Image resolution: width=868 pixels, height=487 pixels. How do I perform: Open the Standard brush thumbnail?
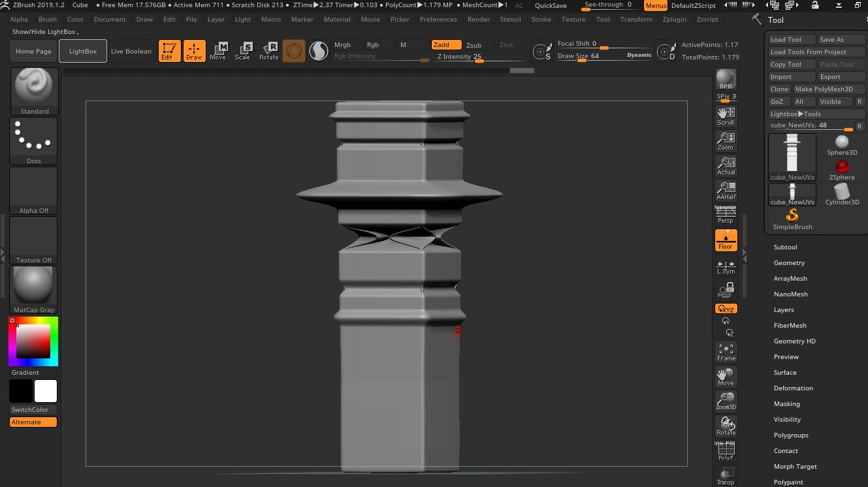pyautogui.click(x=34, y=91)
